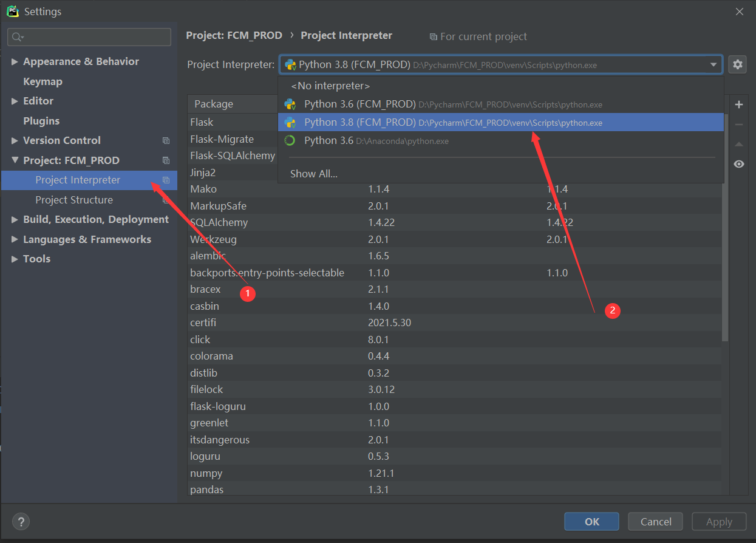This screenshot has height=543, width=756.
Task: Select the Werkzeug package row
Action: [454, 239]
